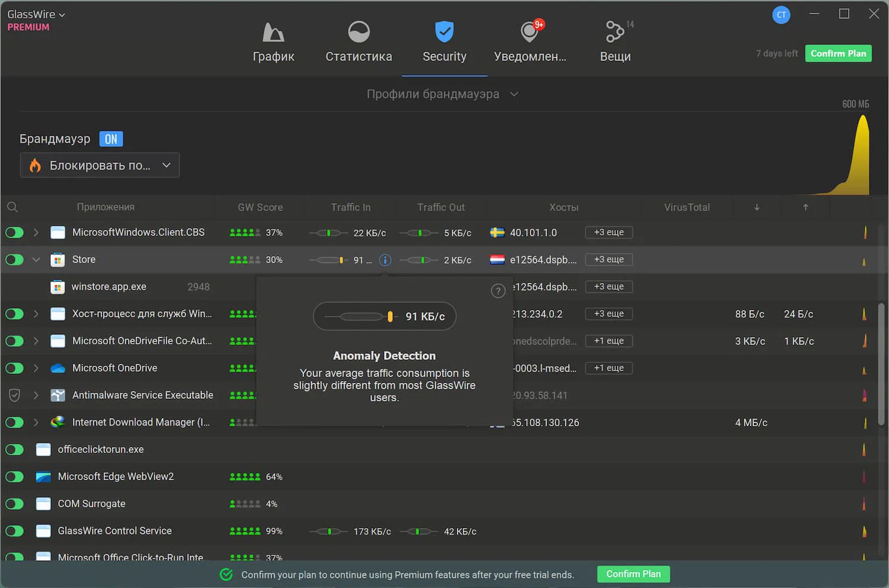Image resolution: width=889 pixels, height=588 pixels.
Task: Click the Sweden flag beside host 40.101.1.0
Action: [497, 232]
